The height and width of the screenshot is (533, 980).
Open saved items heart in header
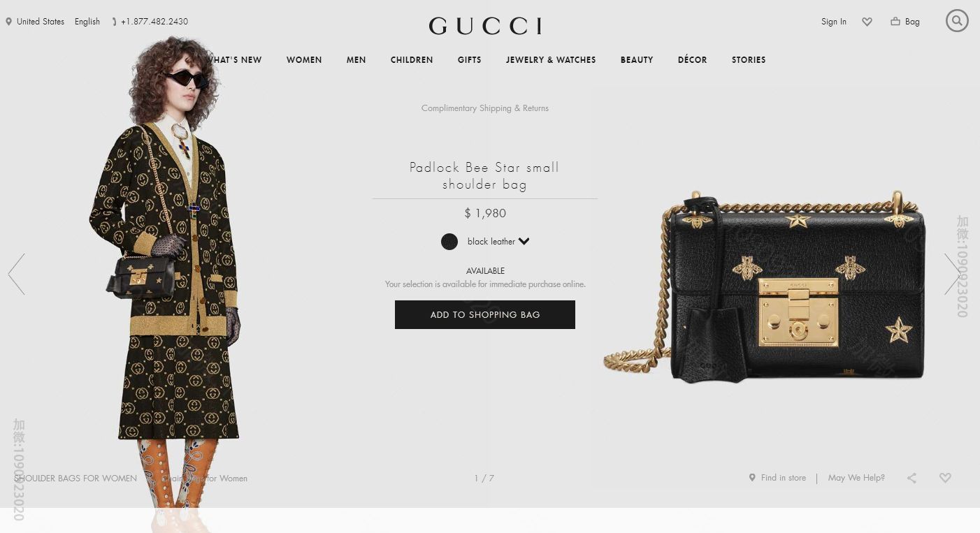(867, 22)
